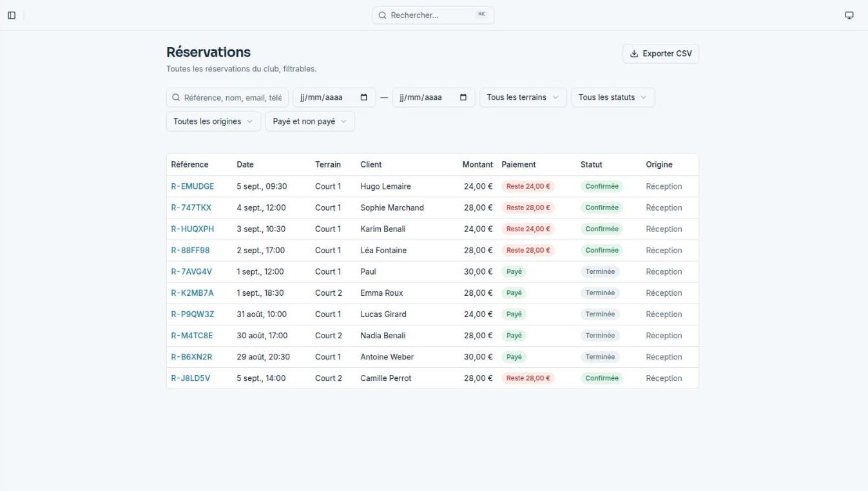
Task: Click the Client column header
Action: pyautogui.click(x=371, y=164)
